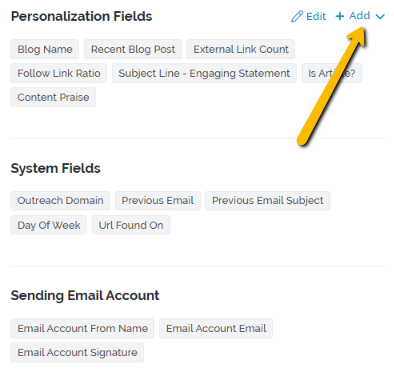The image size is (394, 370).
Task: Insert Email Account From Name tag
Action: [82, 328]
